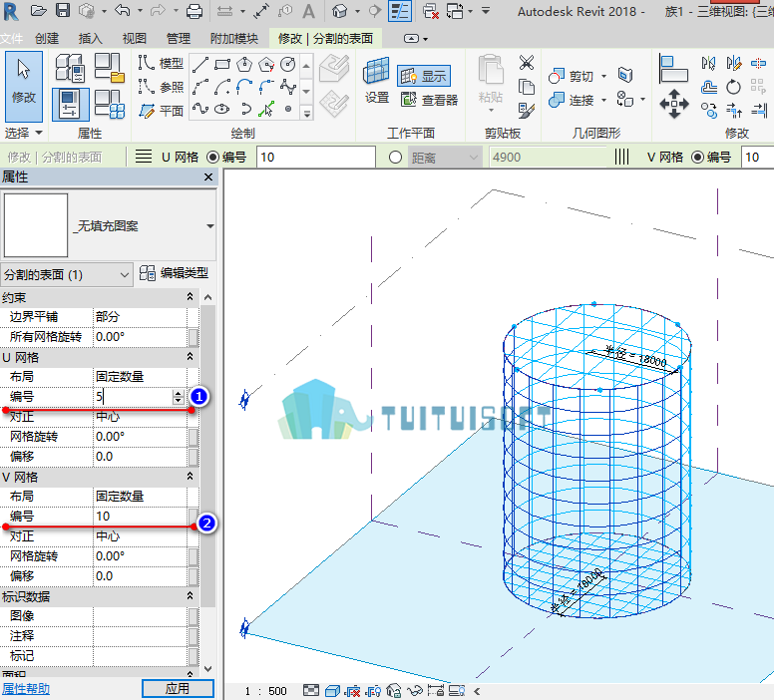Viewport: 774px width, 700px height.
Task: Select the Modify arrow tool
Action: click(x=24, y=87)
